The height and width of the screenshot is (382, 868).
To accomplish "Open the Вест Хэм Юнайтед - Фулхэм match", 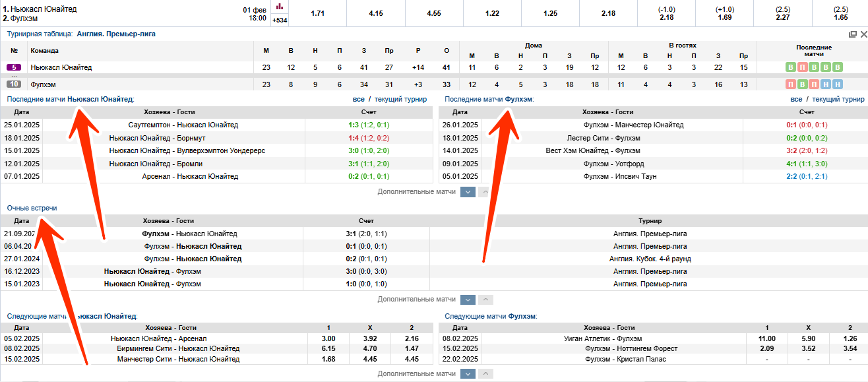I will click(x=593, y=150).
